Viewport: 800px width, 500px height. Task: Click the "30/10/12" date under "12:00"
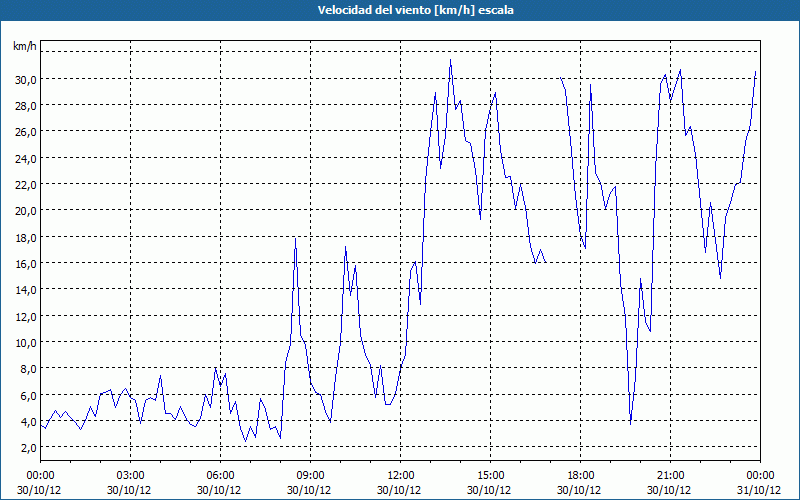coord(401,490)
